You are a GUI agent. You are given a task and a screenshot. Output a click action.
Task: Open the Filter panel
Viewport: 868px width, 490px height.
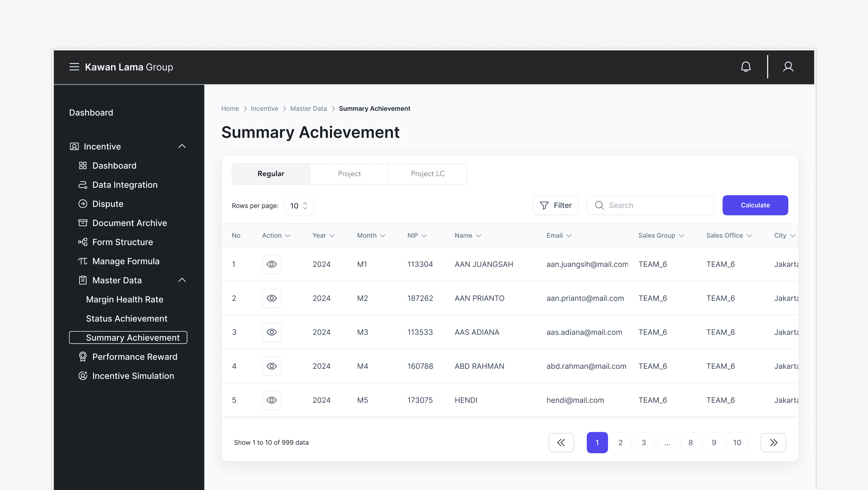click(555, 205)
